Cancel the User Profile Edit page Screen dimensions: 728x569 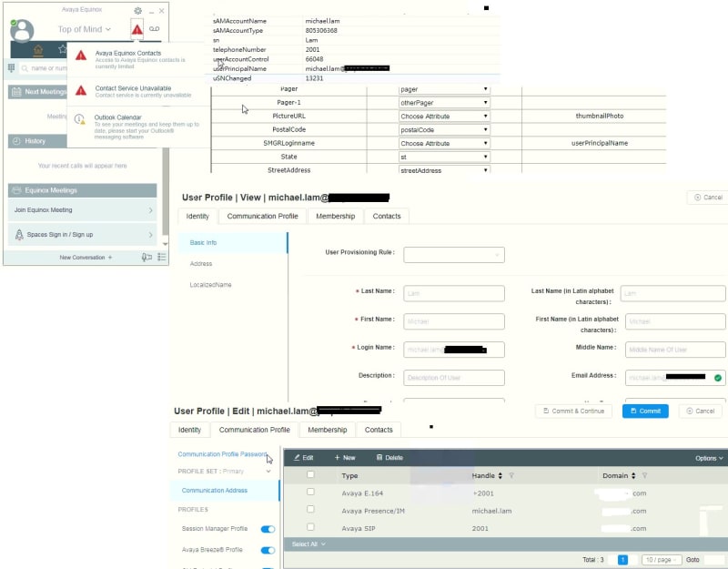(x=700, y=412)
